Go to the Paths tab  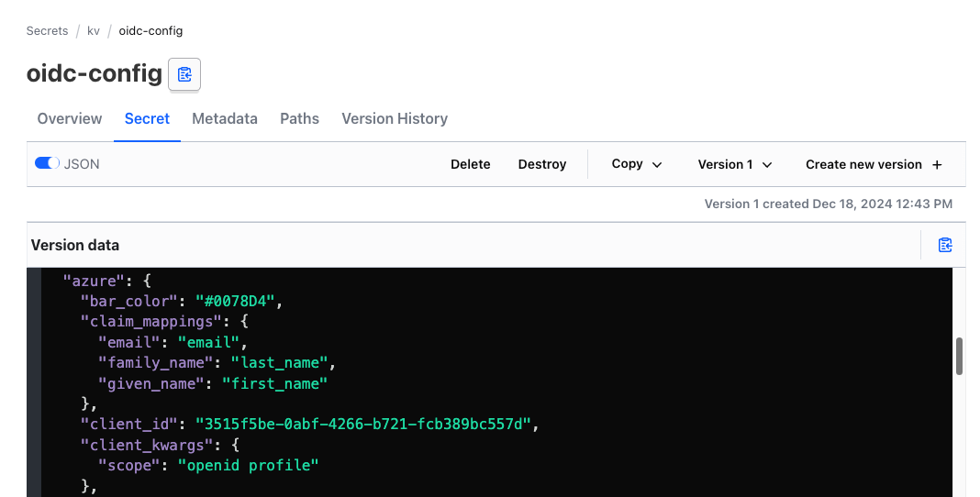point(300,118)
